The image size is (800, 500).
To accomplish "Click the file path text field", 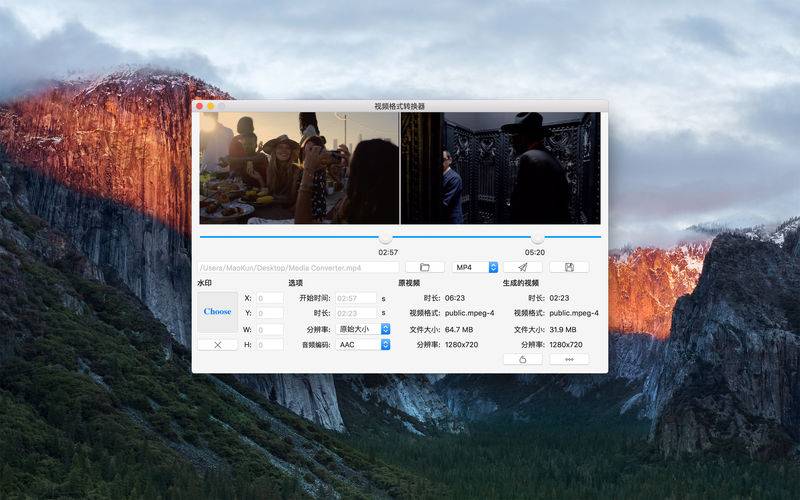I will tap(298, 267).
